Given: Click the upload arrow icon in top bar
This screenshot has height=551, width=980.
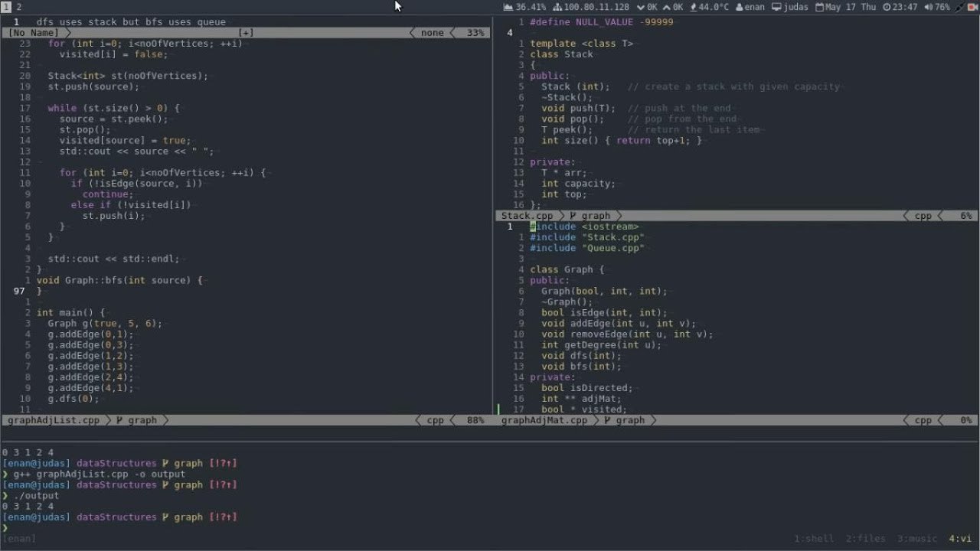Looking at the screenshot, I should pos(667,7).
